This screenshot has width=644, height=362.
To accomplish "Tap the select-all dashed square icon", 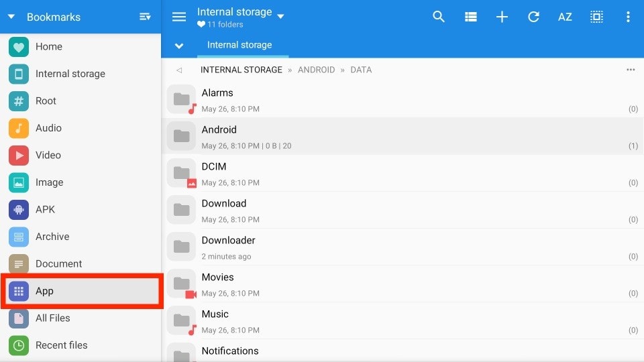I will 596,17.
